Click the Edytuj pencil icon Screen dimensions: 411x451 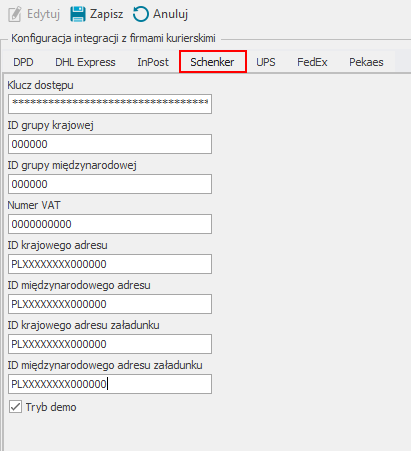(x=15, y=14)
